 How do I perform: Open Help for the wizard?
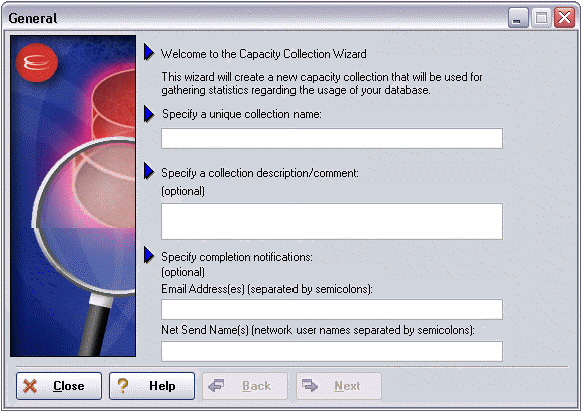pos(152,386)
